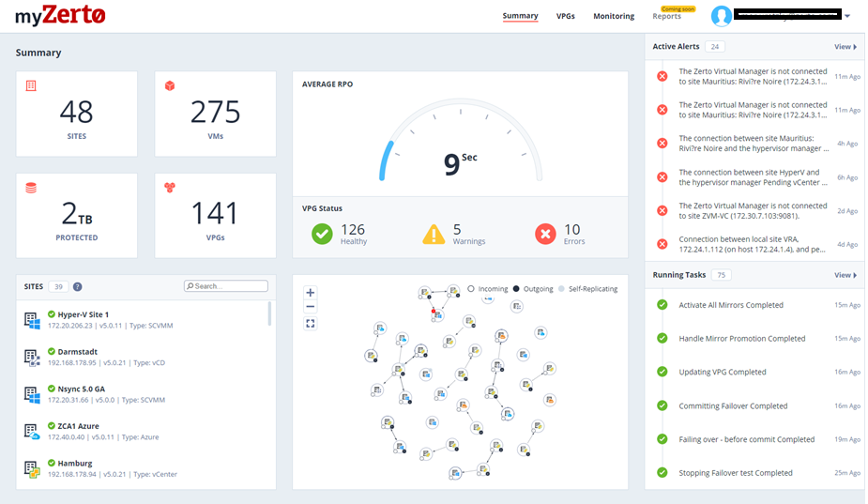Go to the Monitoring tab
868x504 pixels.
614,16
